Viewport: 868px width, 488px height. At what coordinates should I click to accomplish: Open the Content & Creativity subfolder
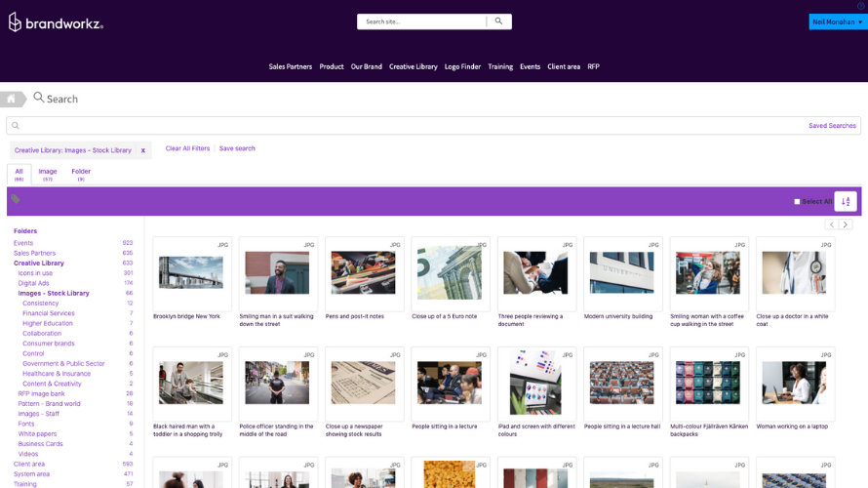pos(52,384)
